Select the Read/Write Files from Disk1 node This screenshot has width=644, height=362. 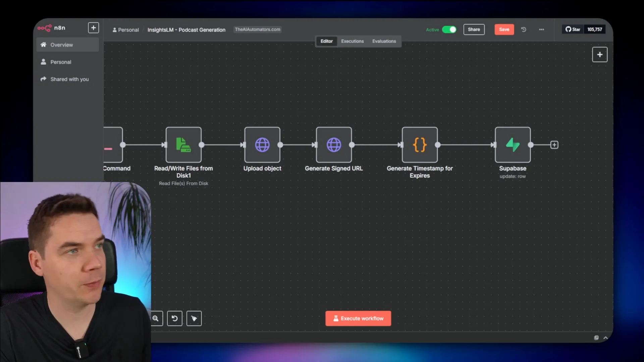183,145
